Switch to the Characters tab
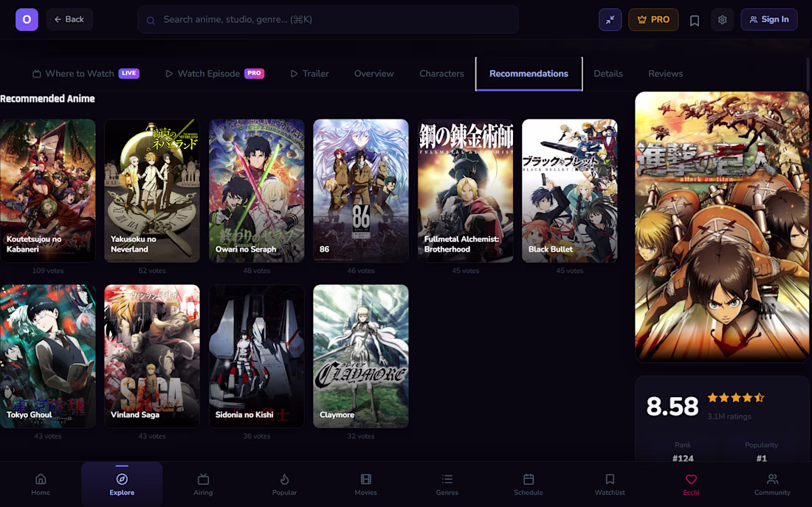The width and height of the screenshot is (812, 507). (441, 74)
